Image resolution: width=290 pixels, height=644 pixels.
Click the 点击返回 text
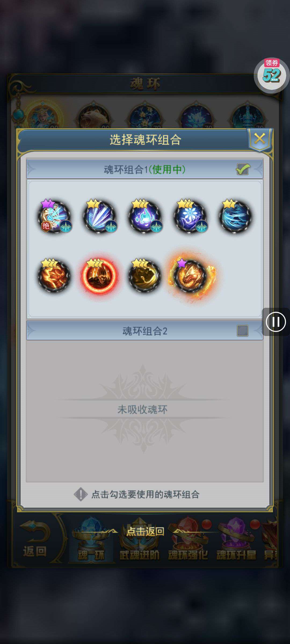click(145, 531)
